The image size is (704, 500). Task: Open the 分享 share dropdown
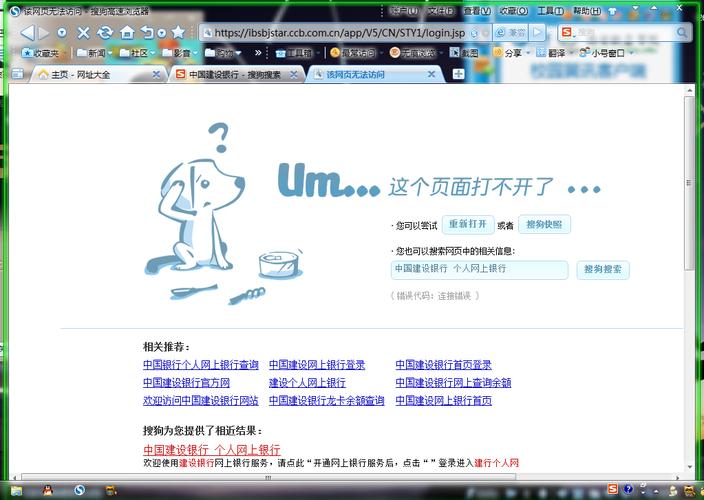[x=511, y=53]
